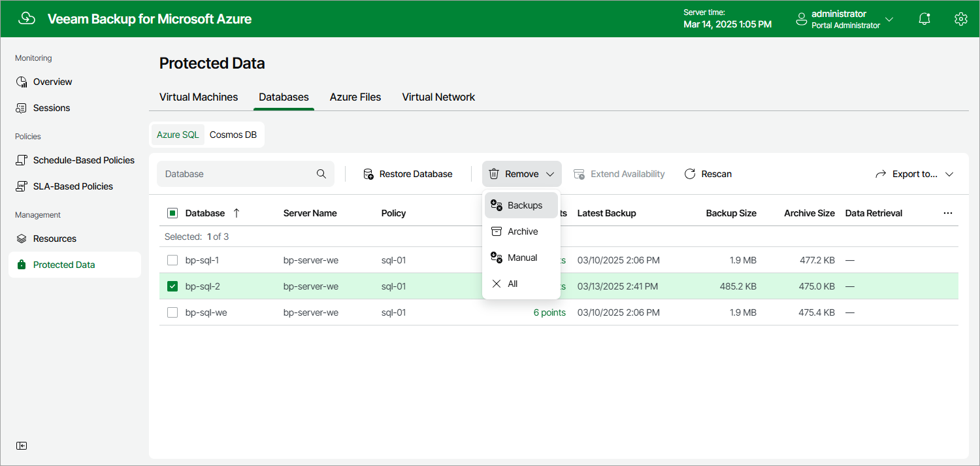Switch to the Azure Files tab
980x466 pixels.
(x=355, y=97)
